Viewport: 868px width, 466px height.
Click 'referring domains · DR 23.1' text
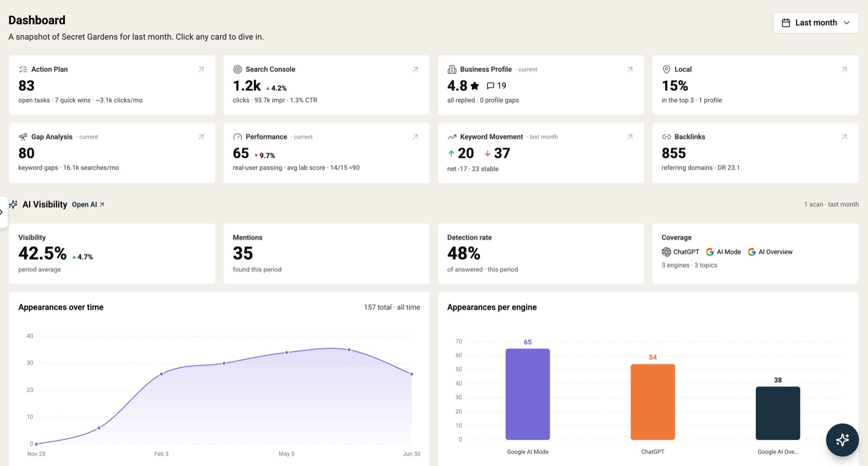[x=700, y=168]
